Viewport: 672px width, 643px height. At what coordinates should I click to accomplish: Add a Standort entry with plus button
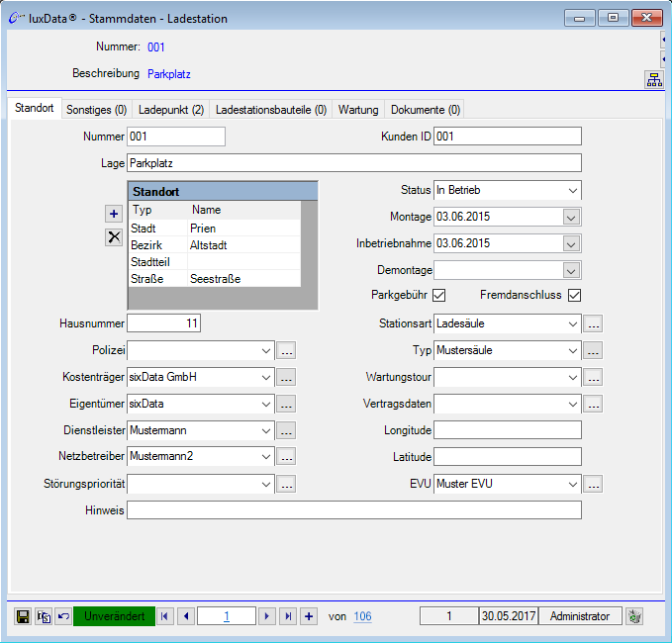(x=114, y=214)
